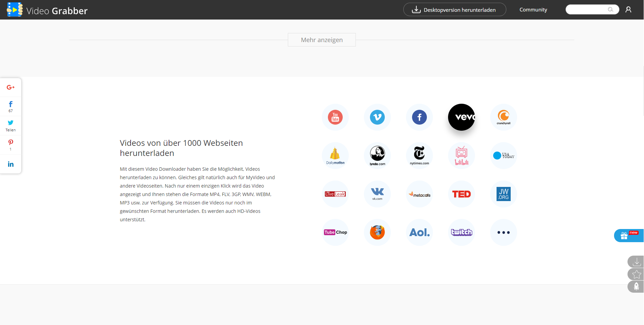The image size is (644, 325).
Task: Select the Twitch site icon
Action: click(x=462, y=232)
